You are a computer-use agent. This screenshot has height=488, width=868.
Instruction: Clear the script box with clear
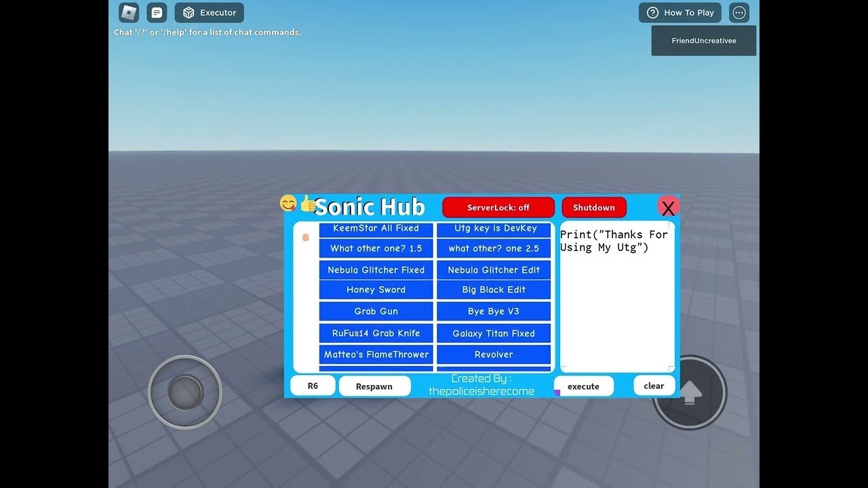(654, 386)
